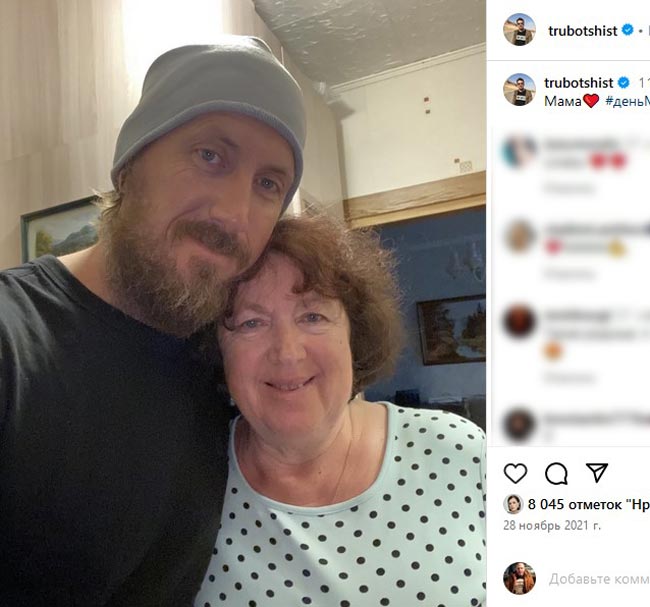Open the second blurred commenter's avatar
The width and height of the screenshot is (650, 607).
click(x=519, y=236)
